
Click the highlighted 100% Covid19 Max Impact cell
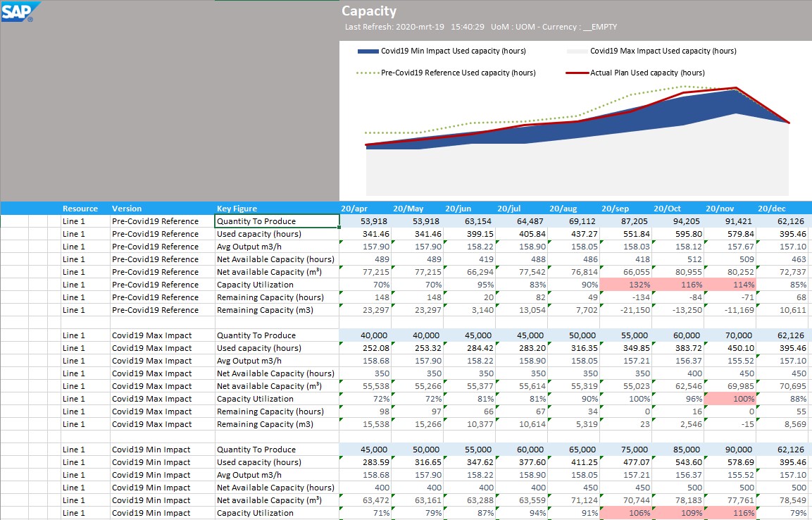click(729, 398)
